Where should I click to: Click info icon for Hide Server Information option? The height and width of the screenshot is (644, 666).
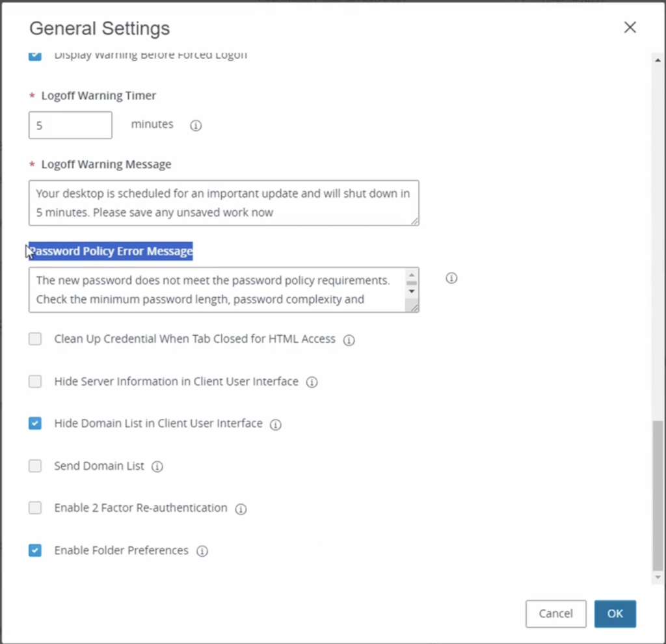pyautogui.click(x=312, y=382)
